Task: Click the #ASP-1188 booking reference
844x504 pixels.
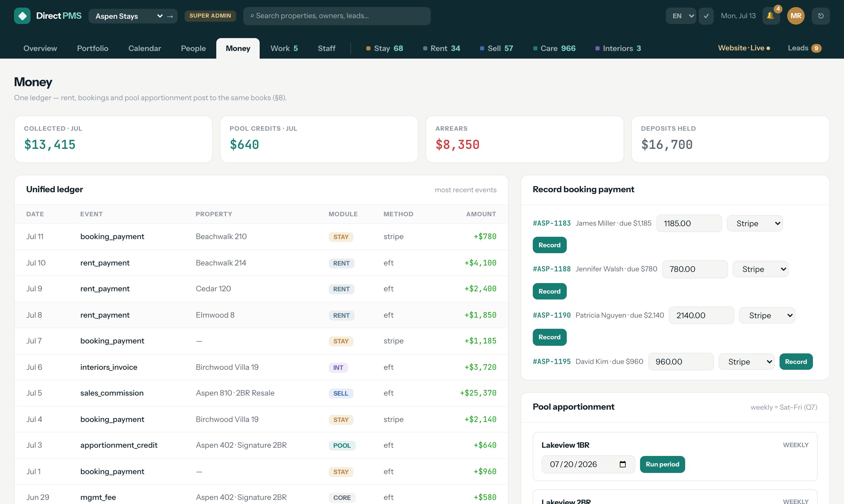Action: tap(552, 269)
